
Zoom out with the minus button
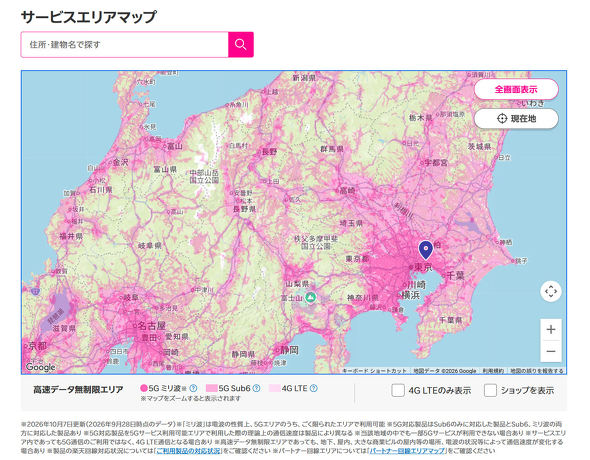tap(551, 351)
